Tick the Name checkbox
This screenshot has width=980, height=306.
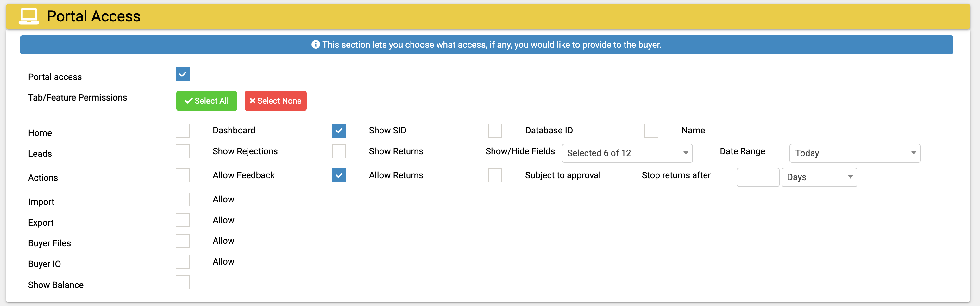click(651, 130)
